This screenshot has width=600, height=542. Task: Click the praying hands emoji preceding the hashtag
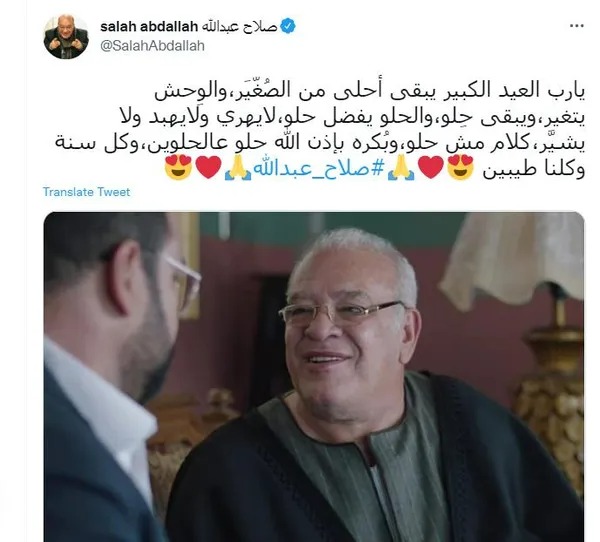click(x=401, y=167)
